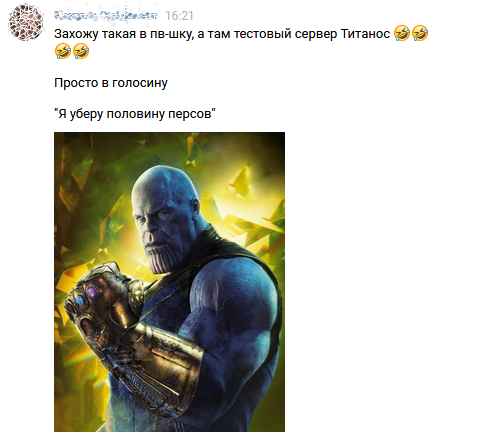The image size is (486, 440).
Task: Click the last emoji on the second row
Action: [81, 51]
